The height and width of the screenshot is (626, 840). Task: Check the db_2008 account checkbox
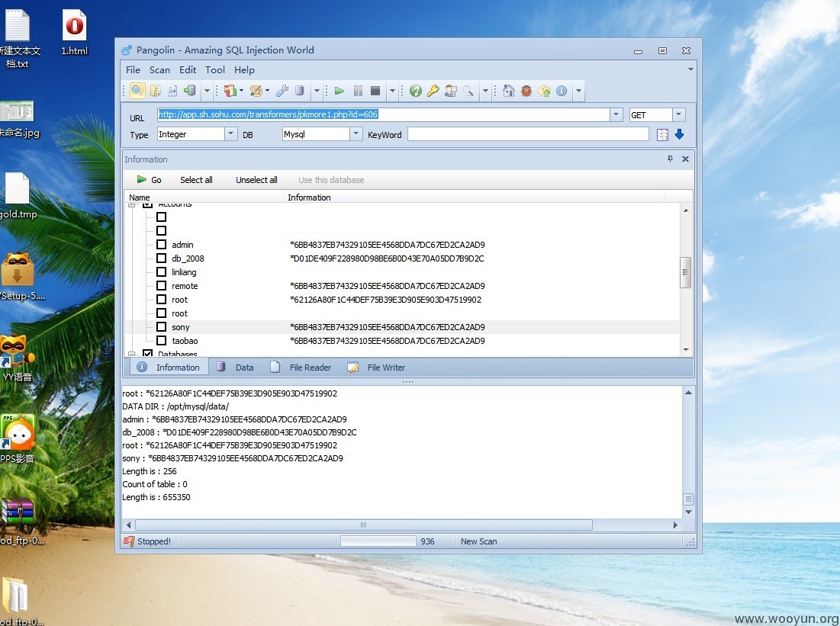(x=161, y=258)
